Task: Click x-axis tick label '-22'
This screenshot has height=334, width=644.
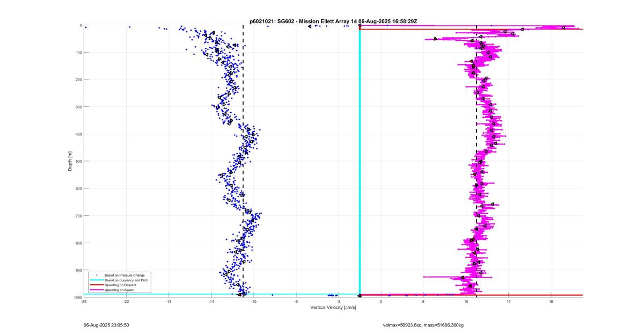Action: tap(126, 302)
